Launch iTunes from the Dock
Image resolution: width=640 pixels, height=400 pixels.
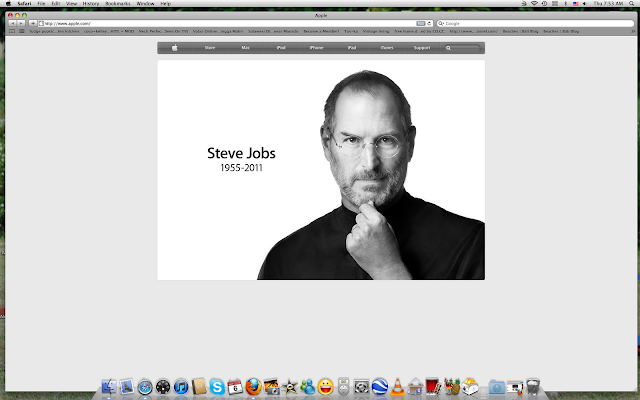click(181, 387)
